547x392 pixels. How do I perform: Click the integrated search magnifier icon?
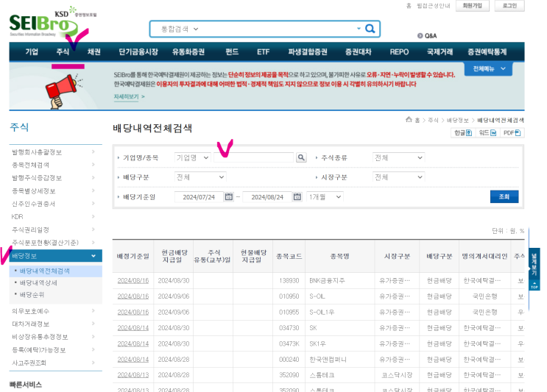pyautogui.click(x=370, y=29)
